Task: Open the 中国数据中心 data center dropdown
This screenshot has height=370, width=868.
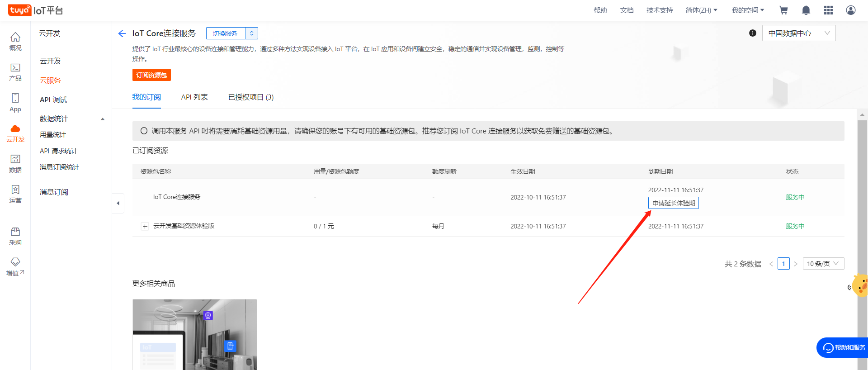Action: (x=799, y=33)
